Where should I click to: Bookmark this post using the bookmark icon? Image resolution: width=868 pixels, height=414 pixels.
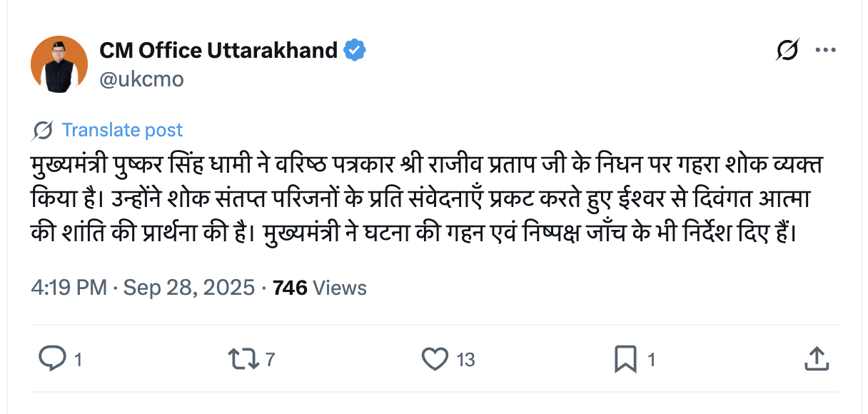625,358
